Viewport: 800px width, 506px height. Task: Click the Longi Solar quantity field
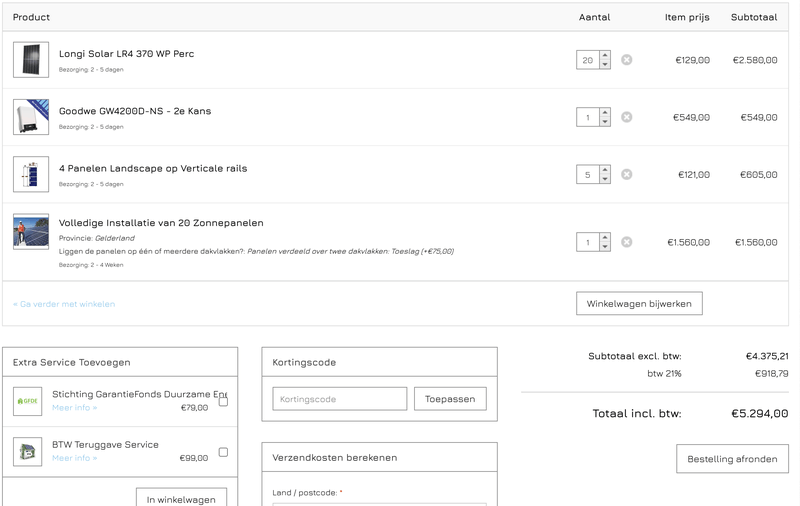[x=588, y=60]
